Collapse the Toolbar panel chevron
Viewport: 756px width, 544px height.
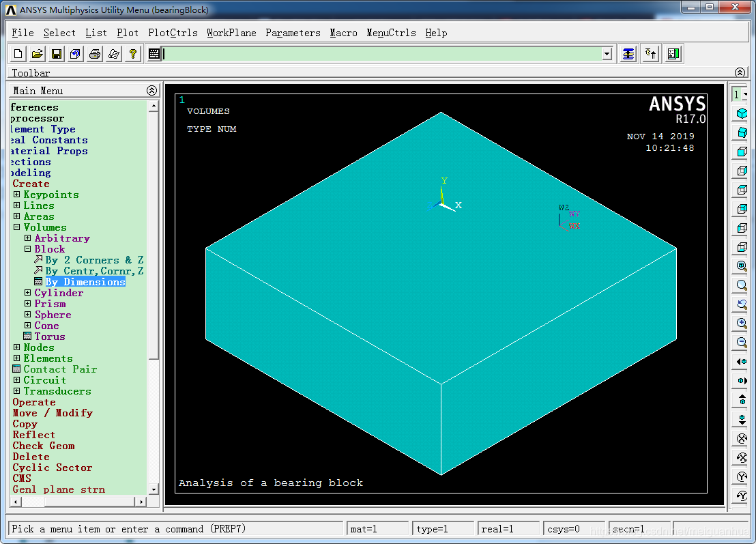[740, 72]
